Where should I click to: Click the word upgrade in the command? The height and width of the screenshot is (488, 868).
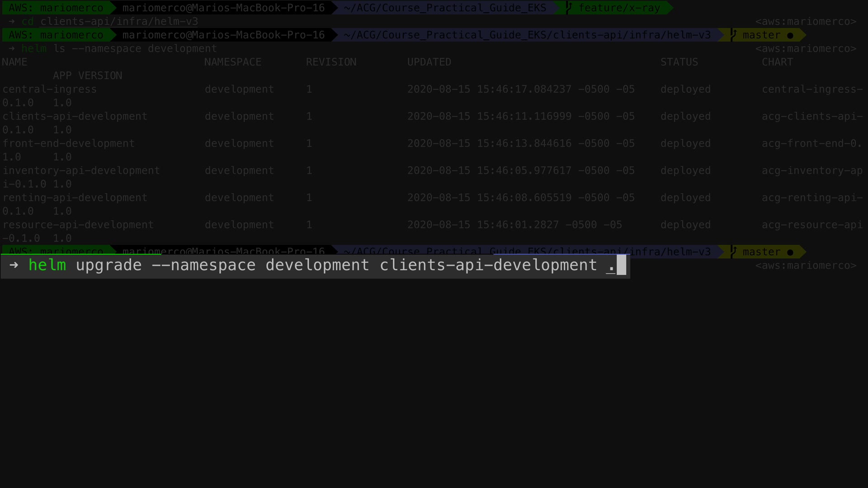108,265
